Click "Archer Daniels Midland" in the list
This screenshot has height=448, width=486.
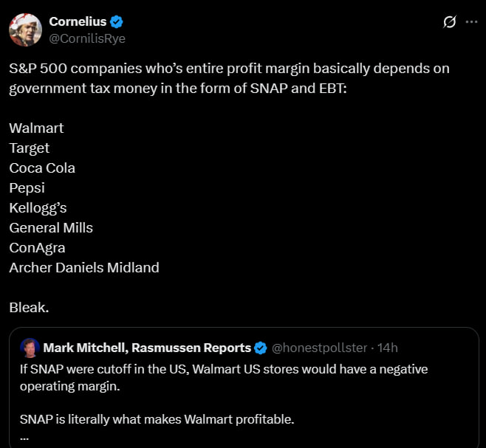[x=84, y=267]
